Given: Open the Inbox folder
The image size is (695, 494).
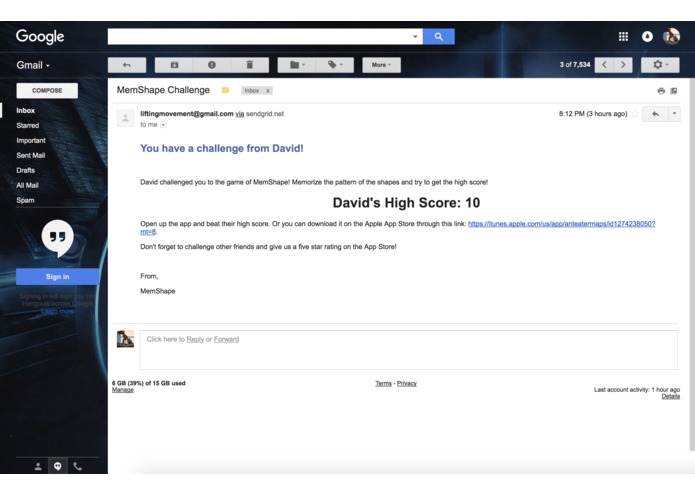Looking at the screenshot, I should (26, 110).
